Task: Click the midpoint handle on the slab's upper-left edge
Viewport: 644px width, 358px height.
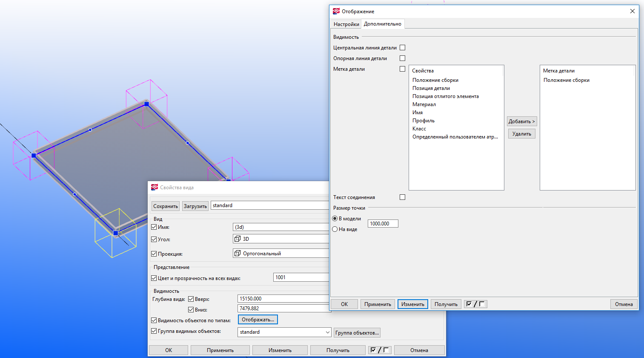Action: click(90, 130)
